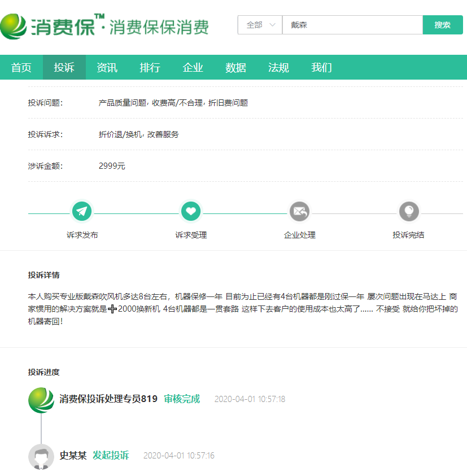Click the 史某某 username
Viewport: 467px width, 476px height.
[x=73, y=455]
